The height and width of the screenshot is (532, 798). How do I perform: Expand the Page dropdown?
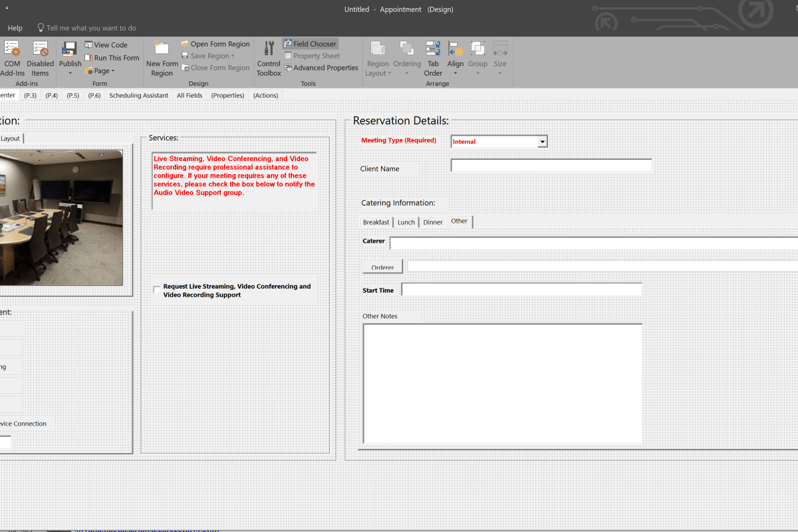click(100, 70)
